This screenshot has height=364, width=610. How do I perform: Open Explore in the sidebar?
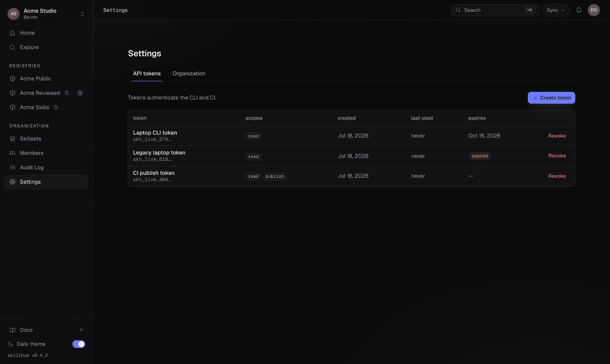point(46,47)
